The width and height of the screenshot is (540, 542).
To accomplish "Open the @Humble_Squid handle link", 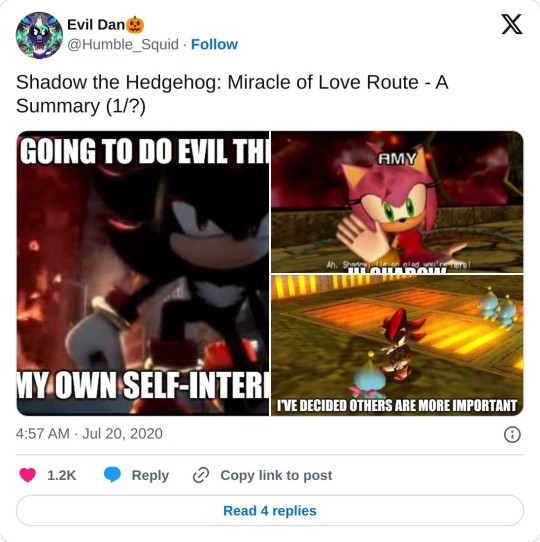I will click(123, 45).
